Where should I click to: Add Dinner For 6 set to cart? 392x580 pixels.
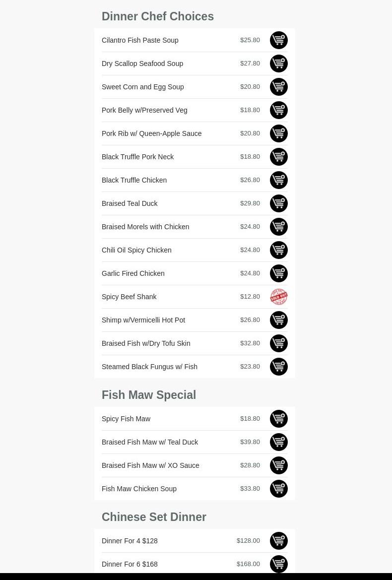click(x=278, y=564)
